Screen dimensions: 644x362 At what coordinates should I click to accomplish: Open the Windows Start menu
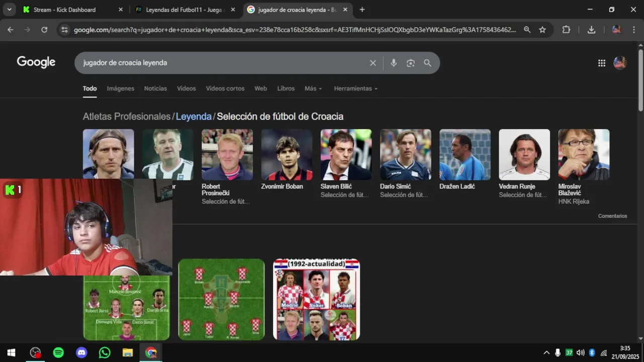pos(11,353)
